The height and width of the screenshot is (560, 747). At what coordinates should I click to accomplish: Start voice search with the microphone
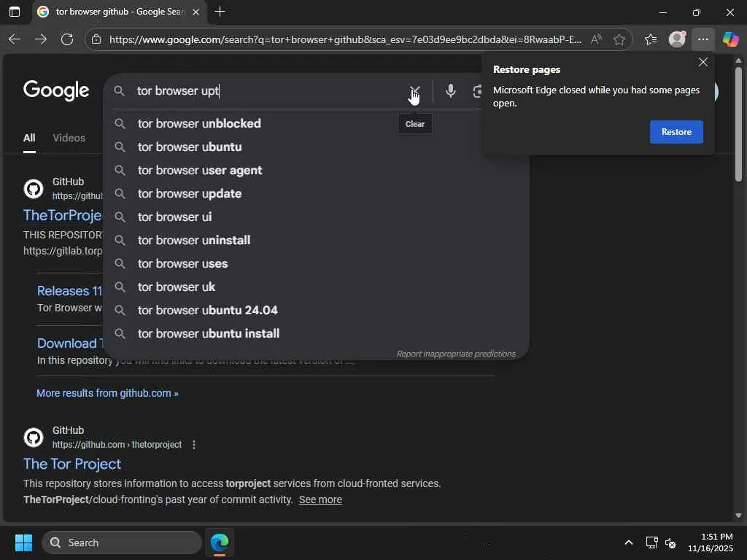(450, 90)
